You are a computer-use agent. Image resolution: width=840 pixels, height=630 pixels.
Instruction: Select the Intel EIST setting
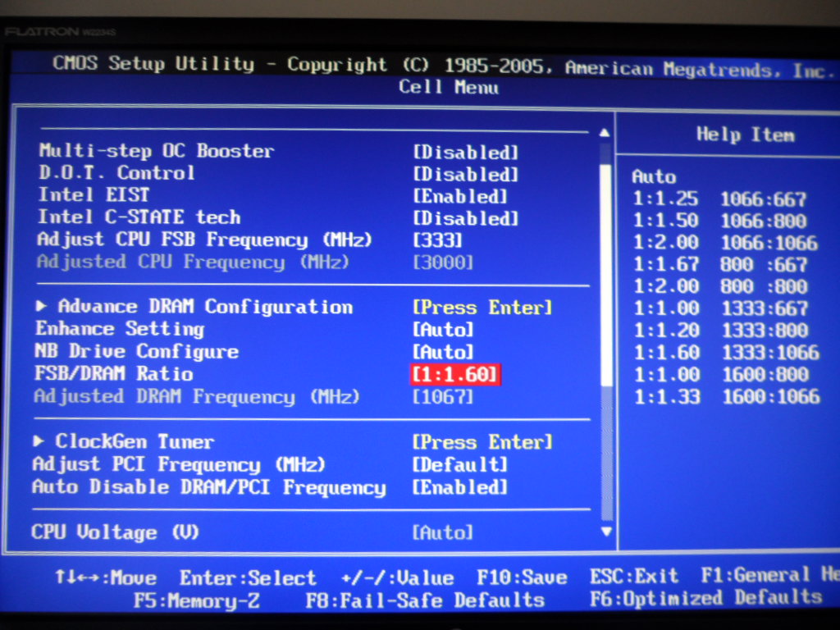click(x=94, y=194)
